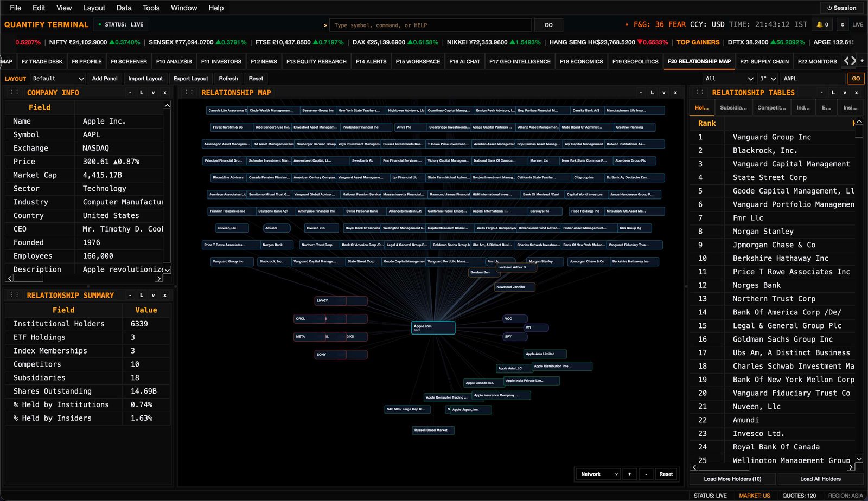This screenshot has width=868, height=501.
Task: Collapse Relationship Tables panel with v chevron
Action: pyautogui.click(x=845, y=93)
